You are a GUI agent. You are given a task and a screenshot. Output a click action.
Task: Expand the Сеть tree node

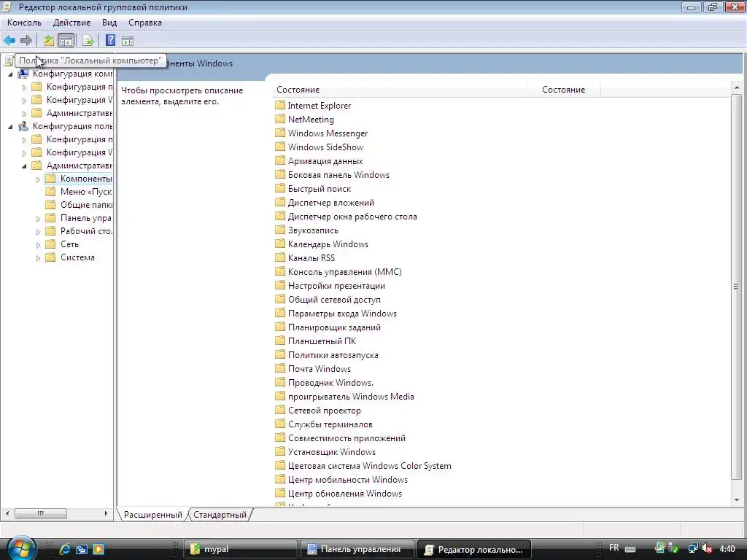[x=38, y=245]
